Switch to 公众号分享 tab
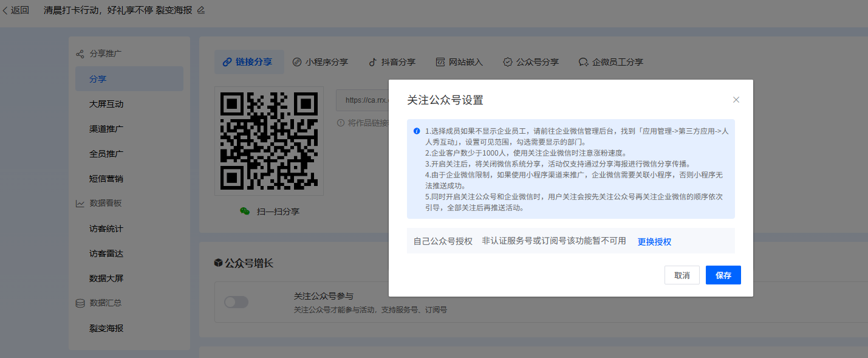The height and width of the screenshot is (358, 868). [531, 62]
